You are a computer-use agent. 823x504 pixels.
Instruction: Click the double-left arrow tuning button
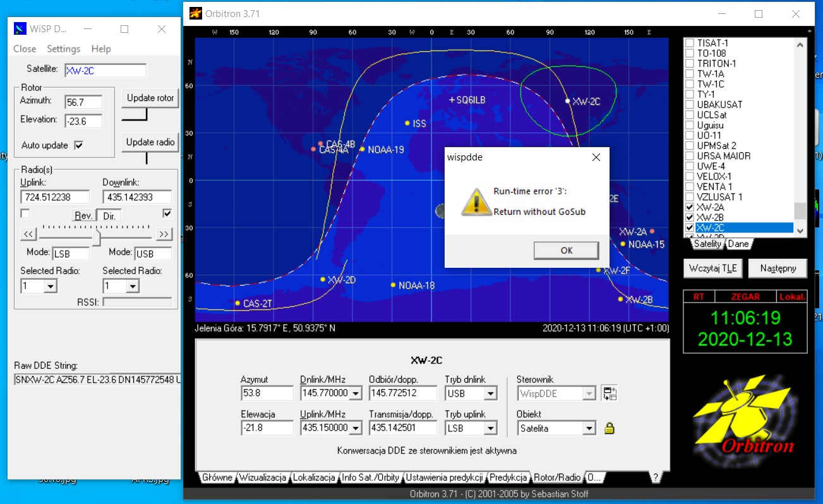pyautogui.click(x=28, y=234)
